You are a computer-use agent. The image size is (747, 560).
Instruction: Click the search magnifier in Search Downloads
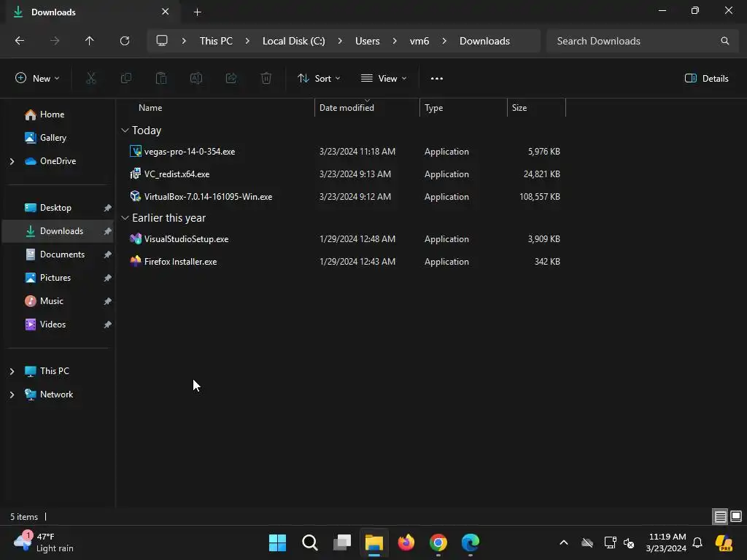(x=724, y=41)
